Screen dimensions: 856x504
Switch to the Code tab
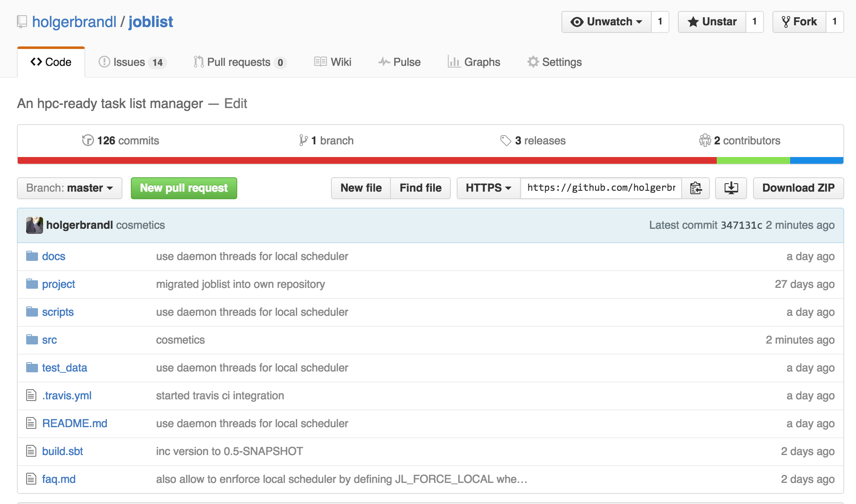[51, 62]
